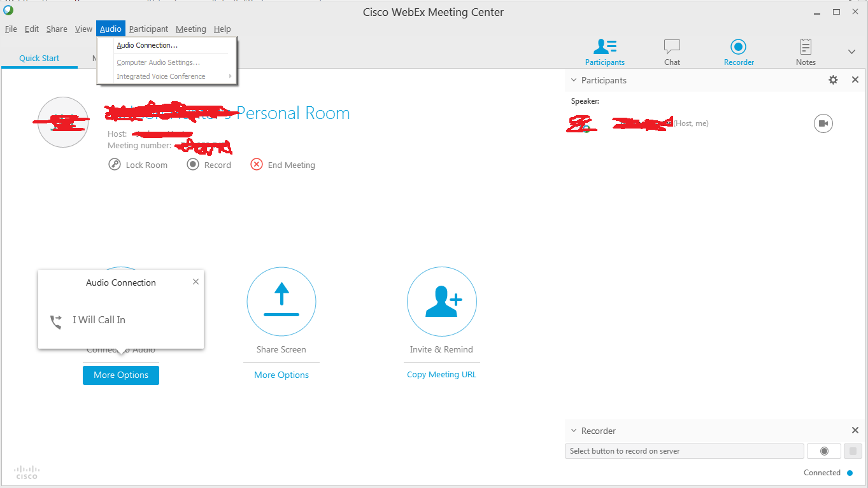
Task: Click the blue More Options button
Action: tap(121, 375)
